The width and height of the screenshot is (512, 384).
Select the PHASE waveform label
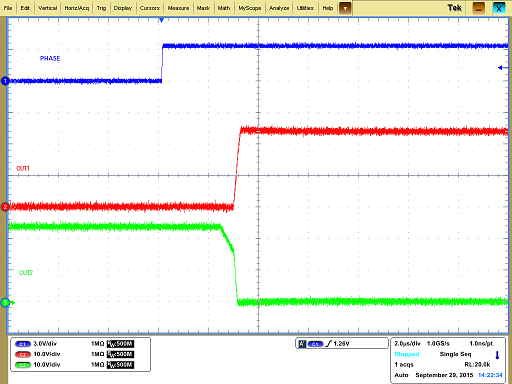[x=50, y=58]
